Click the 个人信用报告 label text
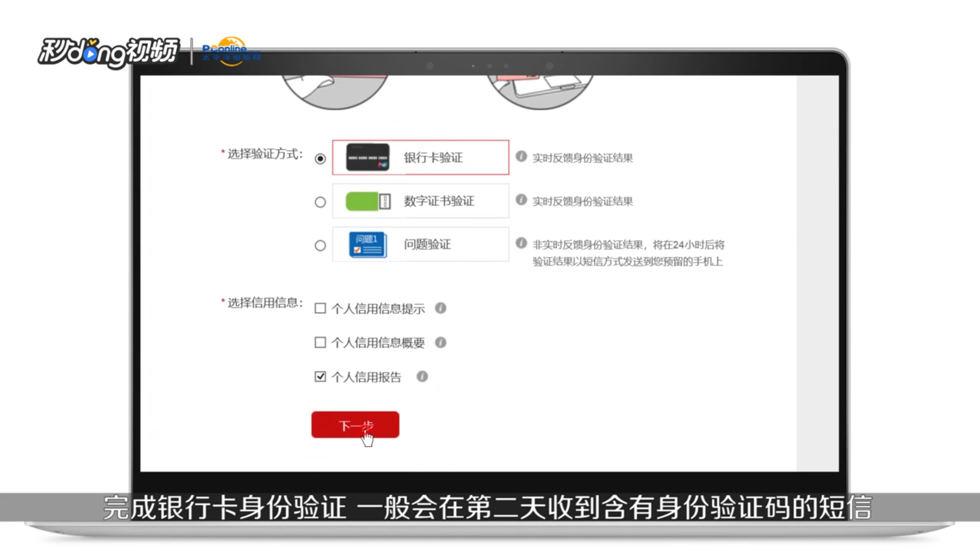The width and height of the screenshot is (980, 551). pos(366,377)
